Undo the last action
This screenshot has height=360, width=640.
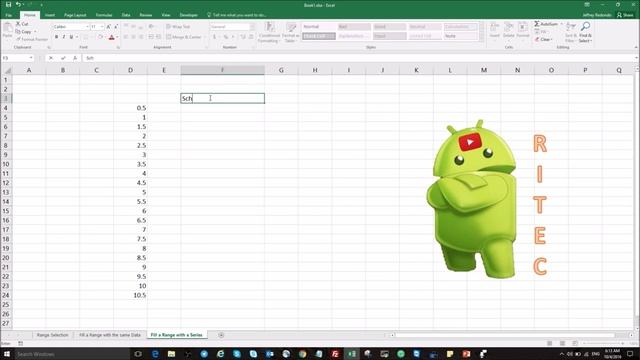(18, 4)
